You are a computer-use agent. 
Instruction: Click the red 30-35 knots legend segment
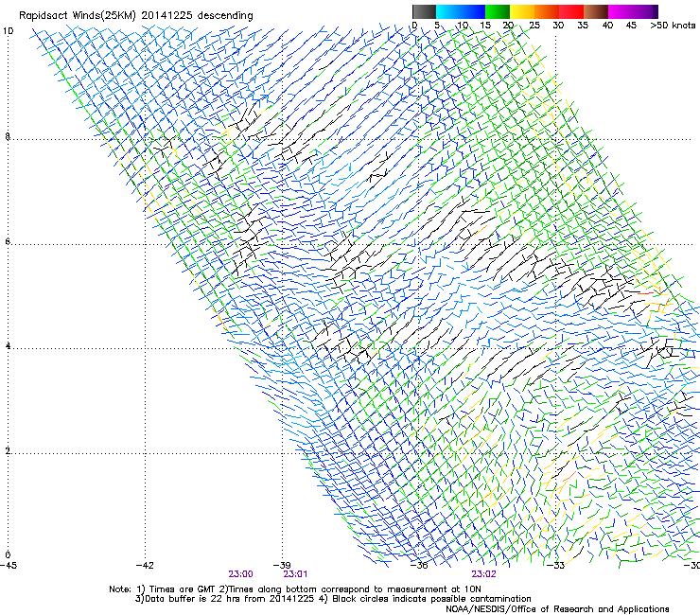coord(571,11)
